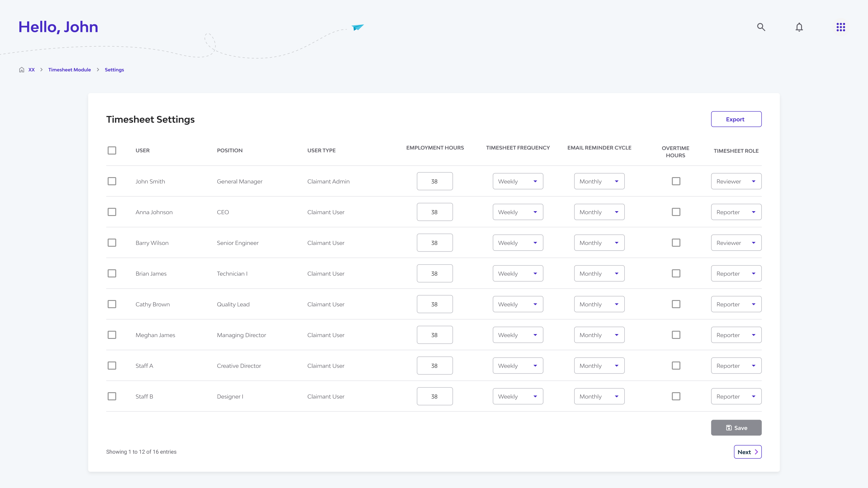Viewport: 868px width, 488px height.
Task: Click the 'Claimant Admin' user type cell
Action: pyautogui.click(x=328, y=181)
